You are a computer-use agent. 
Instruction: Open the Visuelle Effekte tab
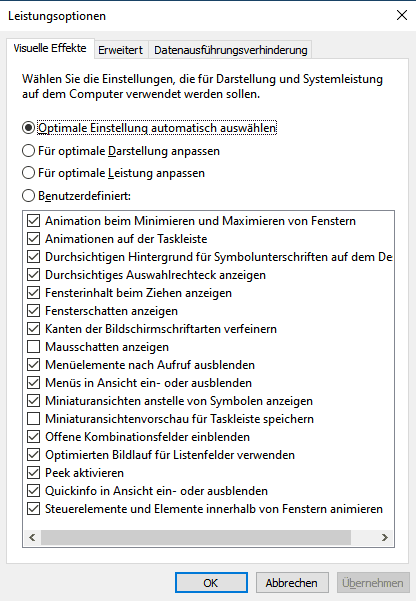(50, 48)
